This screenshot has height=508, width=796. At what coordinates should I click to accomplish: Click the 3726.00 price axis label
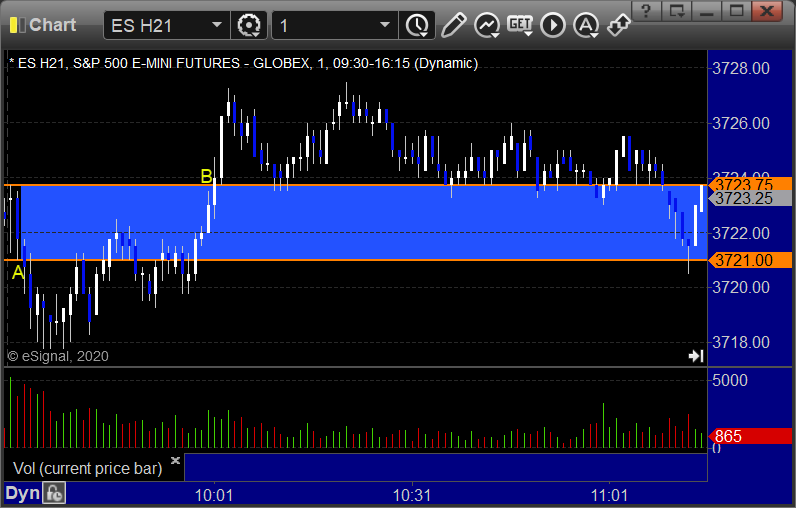(x=741, y=123)
